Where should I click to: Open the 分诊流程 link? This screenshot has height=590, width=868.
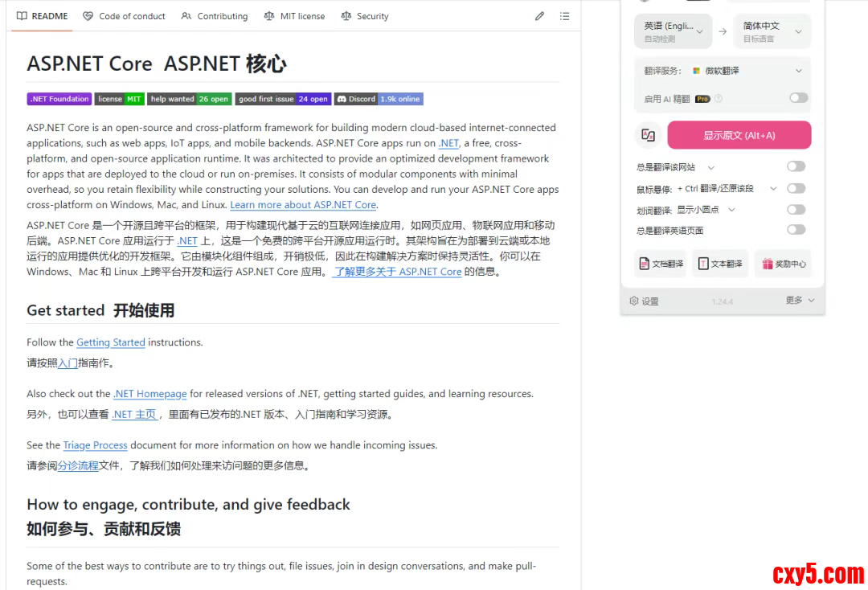tap(78, 465)
